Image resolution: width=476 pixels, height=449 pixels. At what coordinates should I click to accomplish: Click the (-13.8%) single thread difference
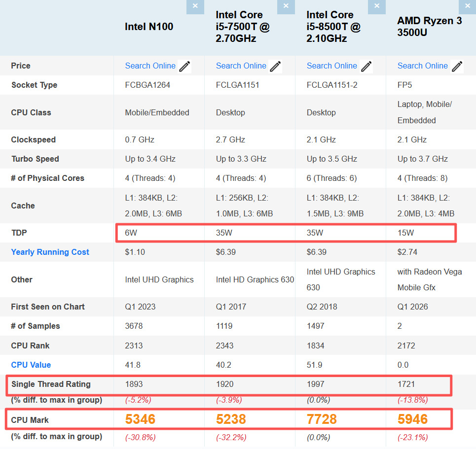[x=412, y=400]
